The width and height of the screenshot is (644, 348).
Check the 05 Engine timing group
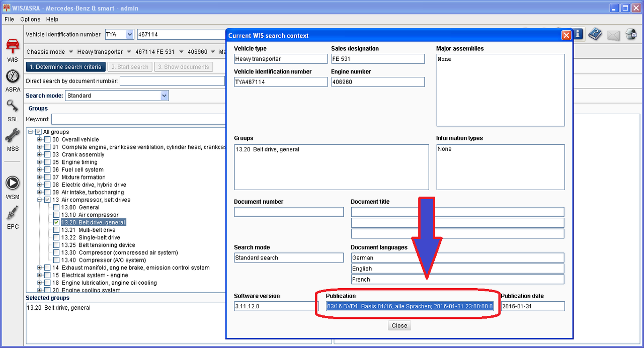(x=47, y=162)
